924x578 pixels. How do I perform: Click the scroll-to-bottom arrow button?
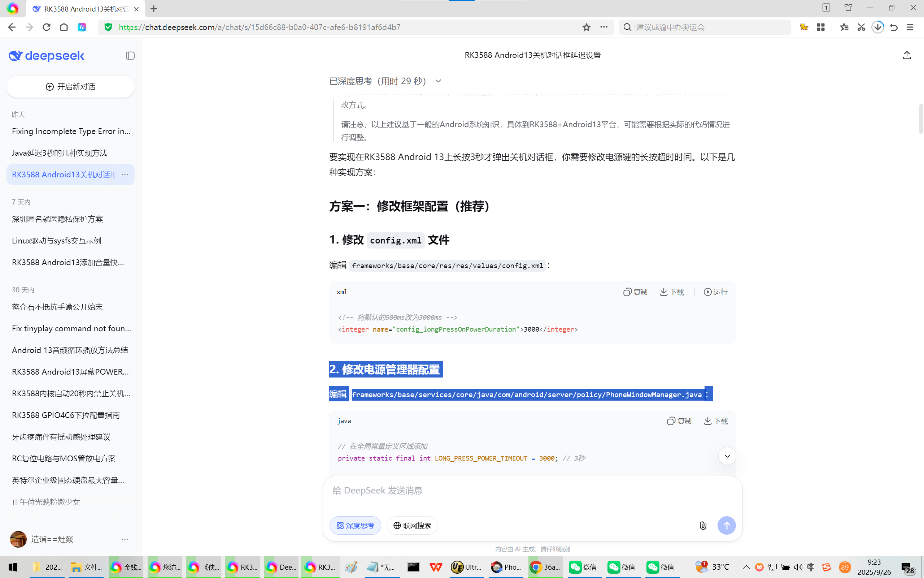pos(727,456)
